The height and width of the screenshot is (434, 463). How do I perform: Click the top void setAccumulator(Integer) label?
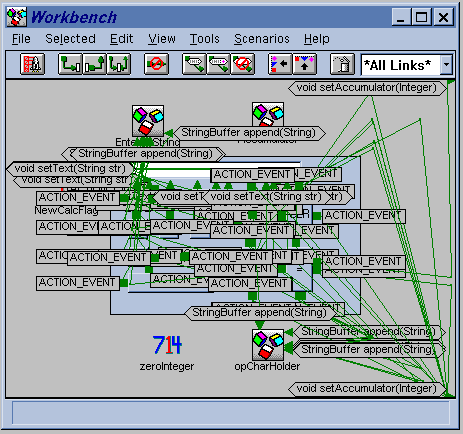pos(367,88)
